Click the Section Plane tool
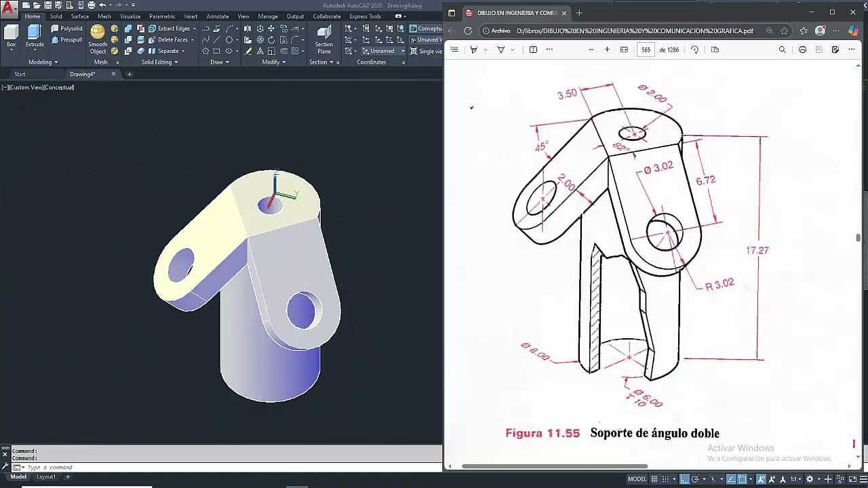 324,40
